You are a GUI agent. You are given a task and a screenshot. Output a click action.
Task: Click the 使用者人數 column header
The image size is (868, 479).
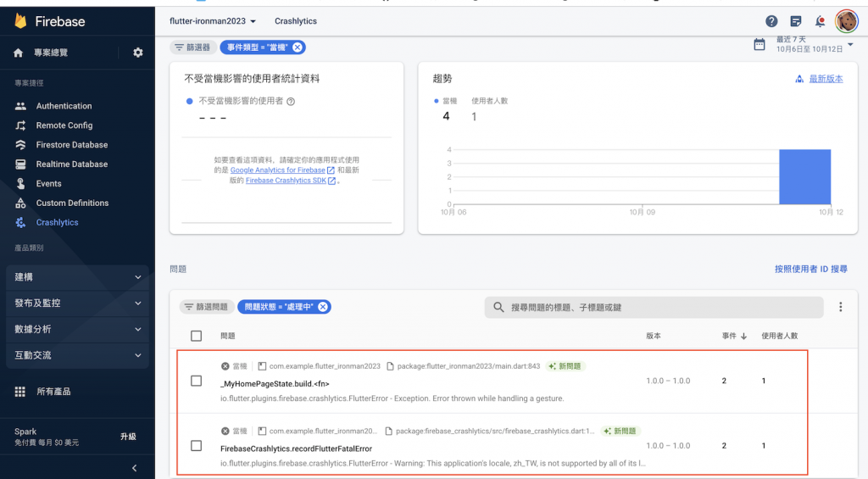pos(780,336)
